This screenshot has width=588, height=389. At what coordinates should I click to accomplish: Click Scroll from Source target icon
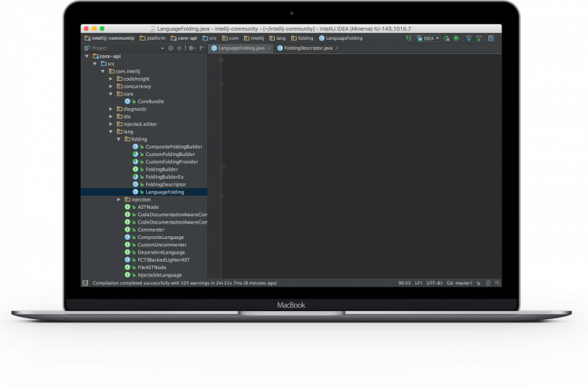(171, 48)
